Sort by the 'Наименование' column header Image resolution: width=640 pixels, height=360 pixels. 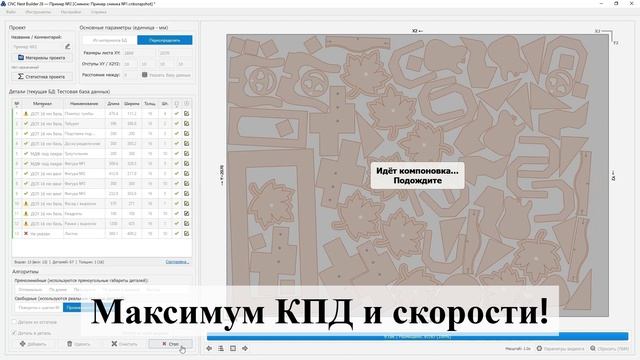click(x=84, y=104)
